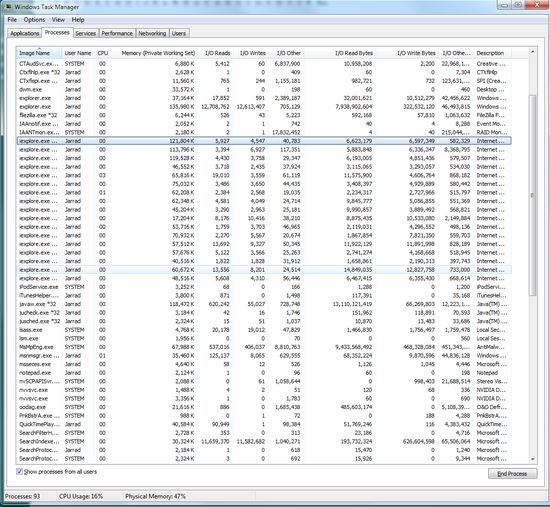The width and height of the screenshot is (550, 507).
Task: Select explorer.exe with 135,980 K memory
Action: coord(264,107)
